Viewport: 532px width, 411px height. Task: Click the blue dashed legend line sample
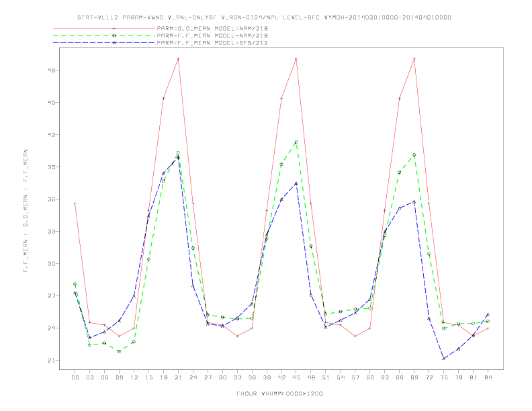coord(104,43)
